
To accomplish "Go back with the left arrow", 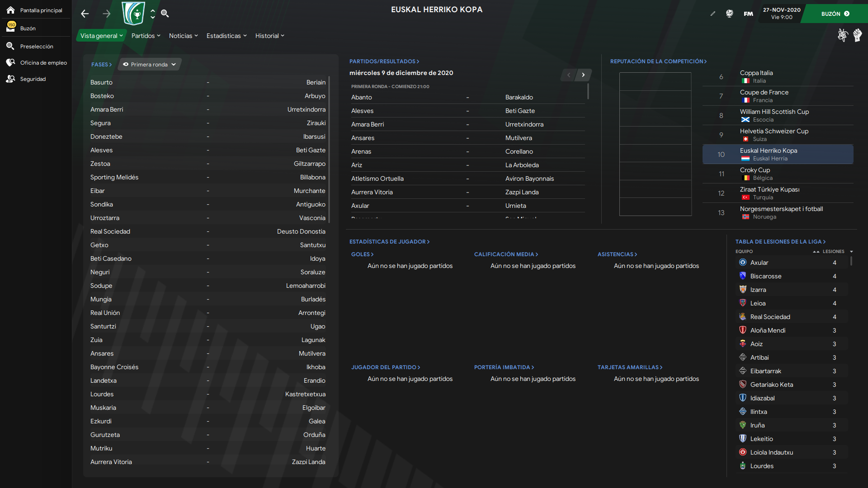I will click(x=85, y=14).
